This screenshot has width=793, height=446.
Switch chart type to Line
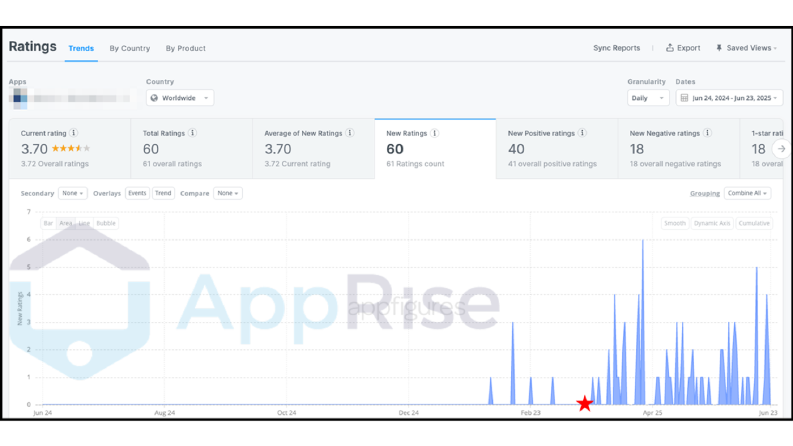click(x=84, y=223)
